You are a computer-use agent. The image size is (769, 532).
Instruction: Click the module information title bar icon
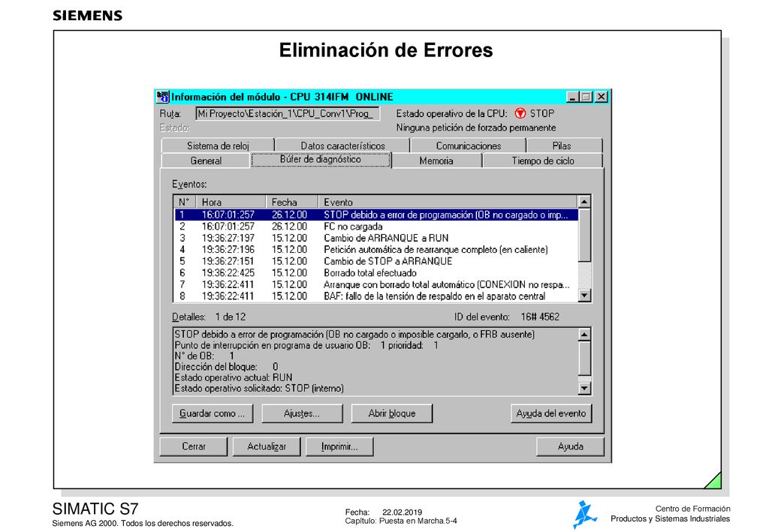[x=163, y=97]
